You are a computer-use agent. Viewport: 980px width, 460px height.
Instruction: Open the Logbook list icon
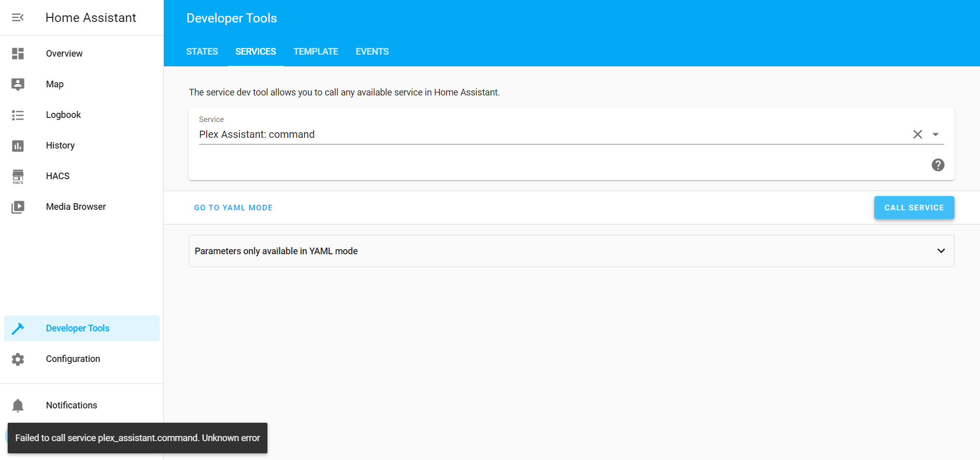coord(18,114)
